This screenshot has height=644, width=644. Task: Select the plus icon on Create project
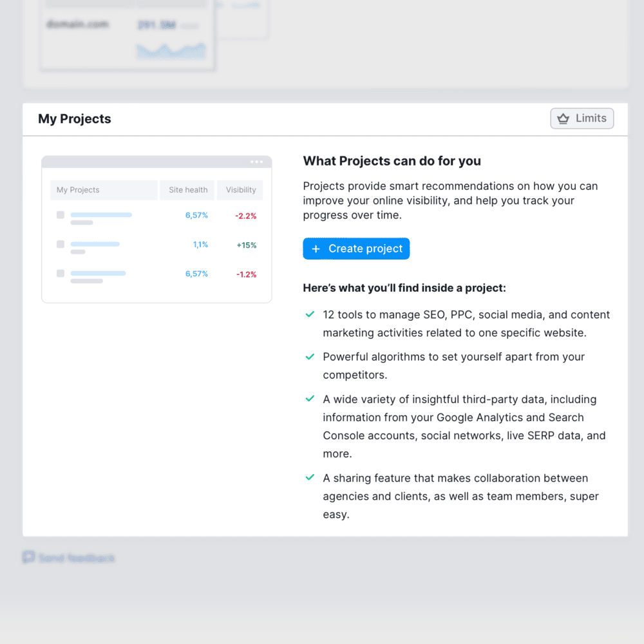point(315,249)
